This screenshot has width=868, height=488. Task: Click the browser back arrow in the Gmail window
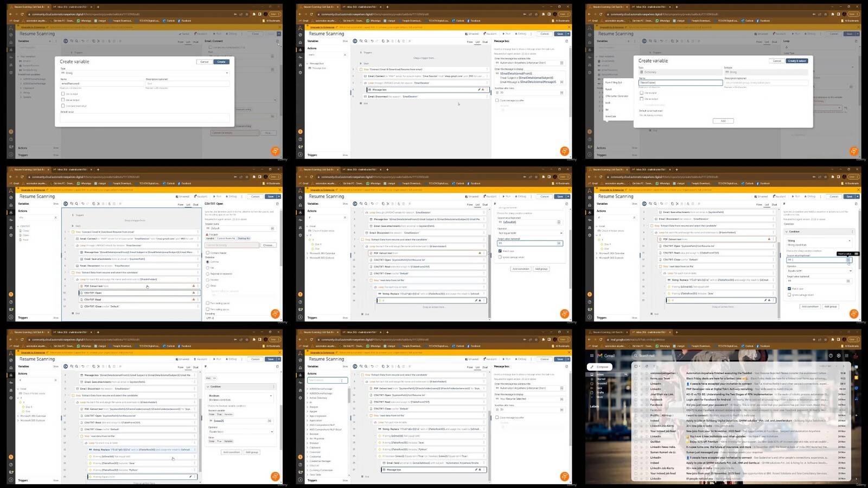point(590,339)
